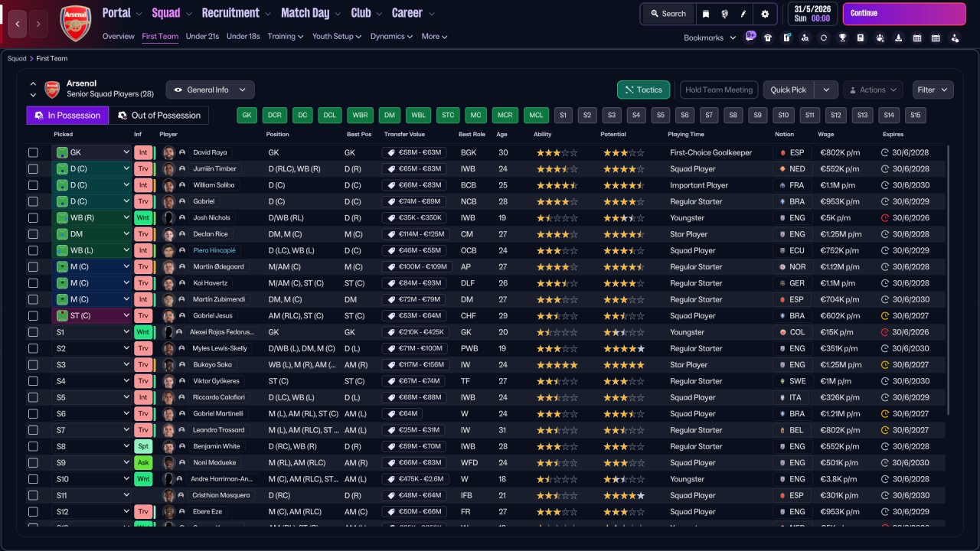Click the Arsenal club crest in header
Viewport: 980px width, 551px height.
coord(75,23)
